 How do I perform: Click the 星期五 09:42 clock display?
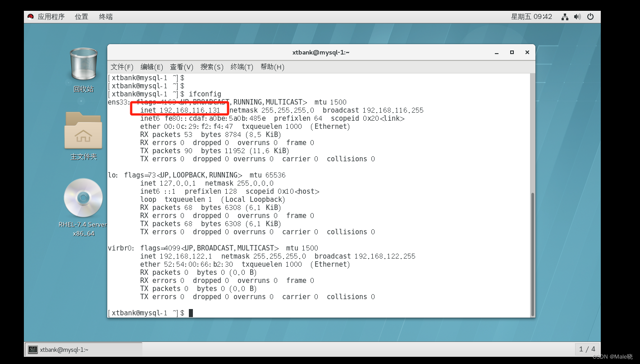[x=532, y=16]
